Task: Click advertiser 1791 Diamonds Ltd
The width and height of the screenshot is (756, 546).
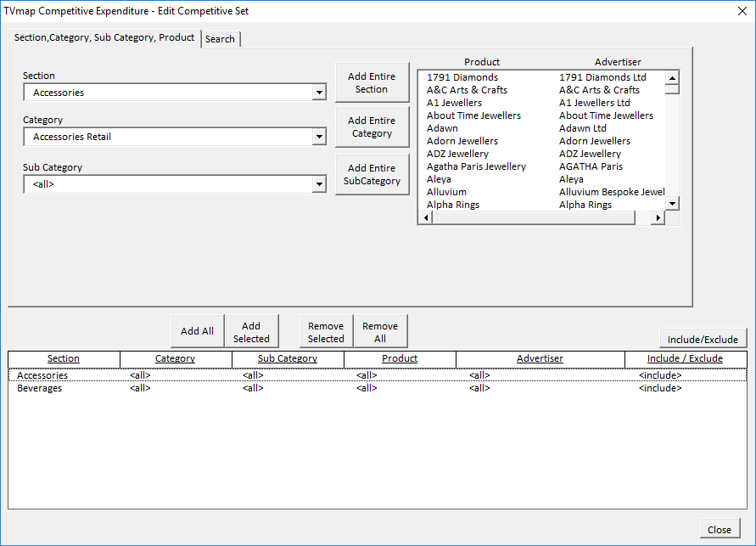Action: pos(602,77)
